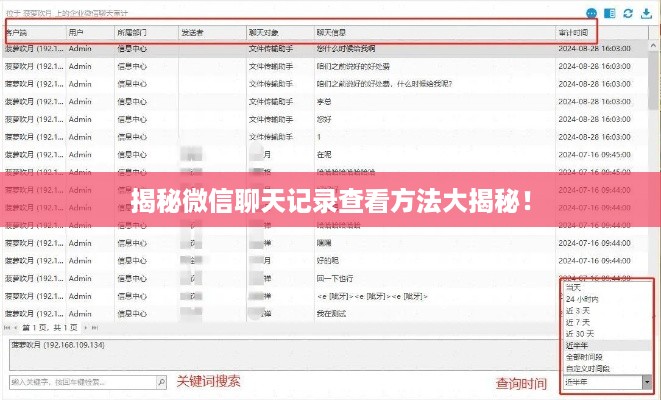Image resolution: width=661 pixels, height=400 pixels.
Task: Sort by 聊天对象 column header
Action: (x=280, y=32)
